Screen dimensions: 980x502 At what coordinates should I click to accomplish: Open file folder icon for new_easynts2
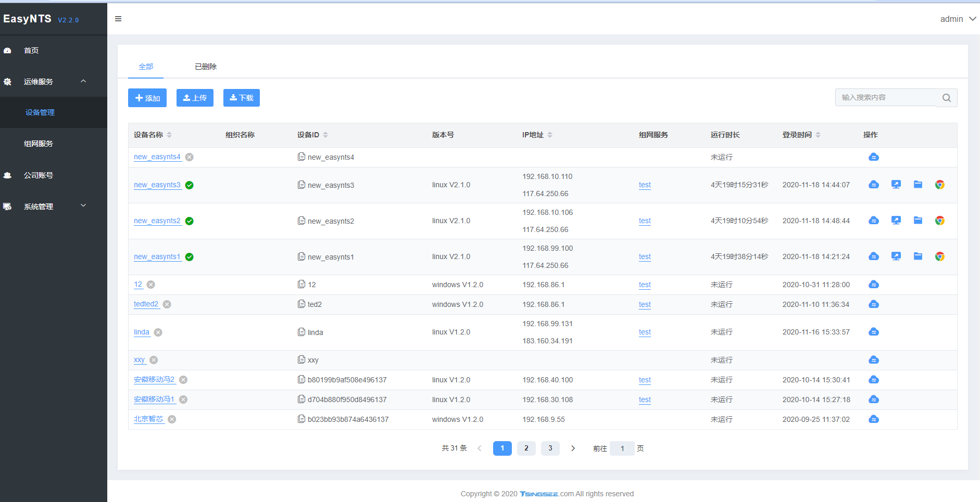click(918, 221)
